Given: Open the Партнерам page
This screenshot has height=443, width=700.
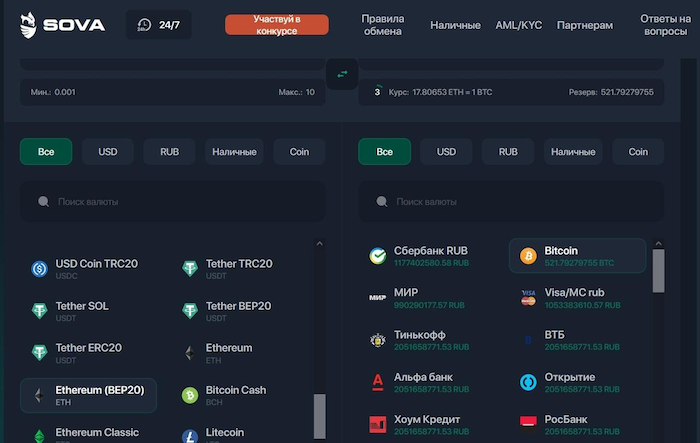Looking at the screenshot, I should pos(585,25).
